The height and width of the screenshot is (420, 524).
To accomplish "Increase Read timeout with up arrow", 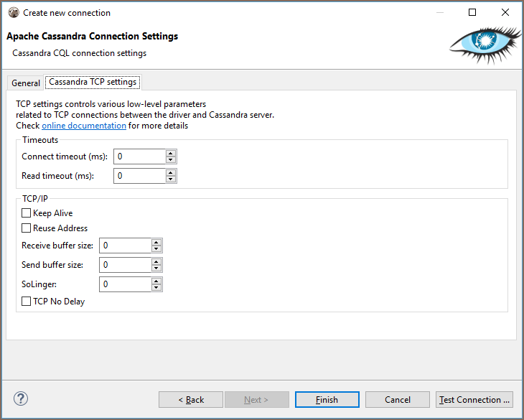I will point(171,172).
